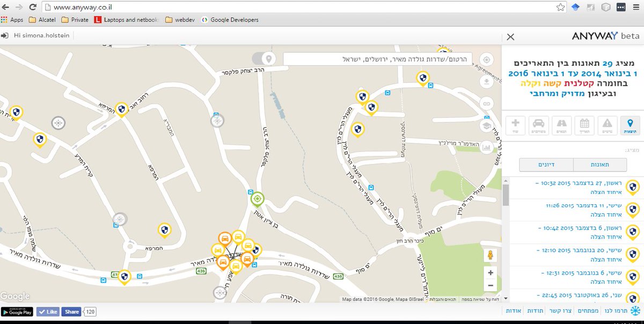Switch to the תאונות accidents list
Image resolution: width=644 pixels, height=324 pixels.
coord(599,165)
